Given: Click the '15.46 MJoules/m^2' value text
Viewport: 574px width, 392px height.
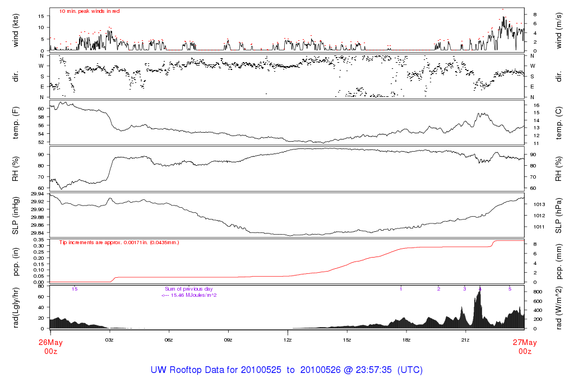Looking at the screenshot, I should coord(193,295).
